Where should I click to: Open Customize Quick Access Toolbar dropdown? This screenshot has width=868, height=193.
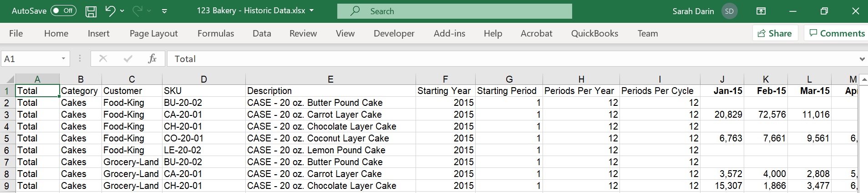coord(164,11)
